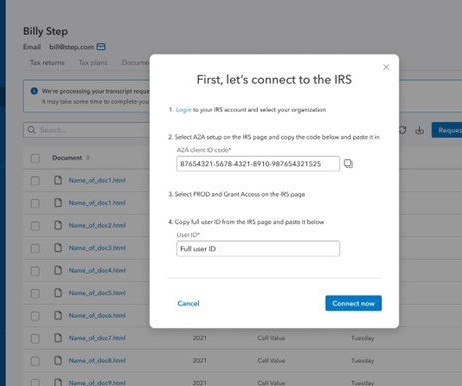Open the Login link in step 1
462x386 pixels.
[183, 110]
